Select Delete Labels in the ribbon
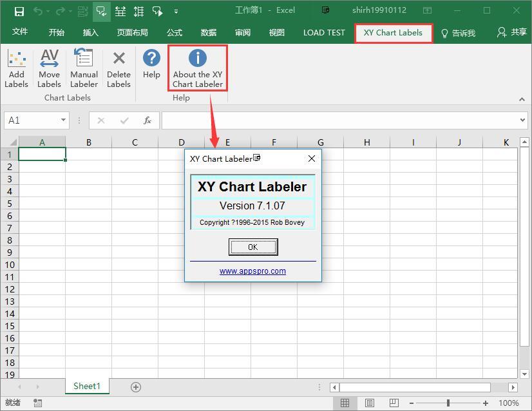 [119, 68]
